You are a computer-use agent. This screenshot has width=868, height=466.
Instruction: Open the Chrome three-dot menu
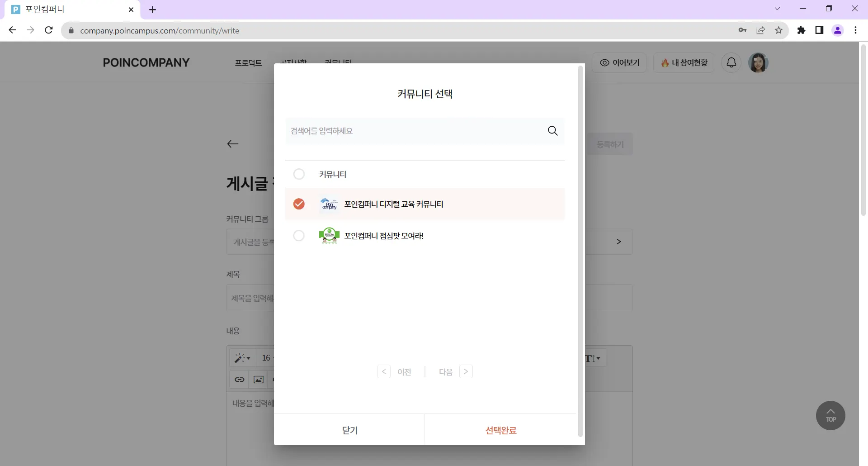tap(855, 30)
